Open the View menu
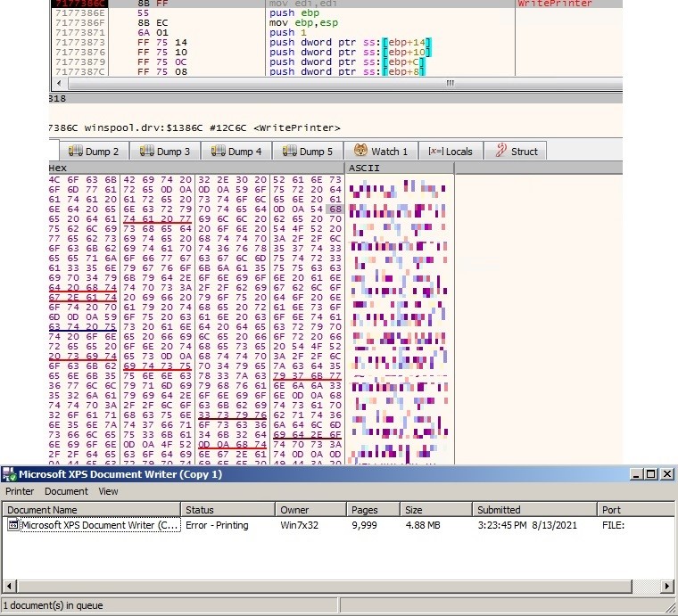678x616 pixels. 108,491
